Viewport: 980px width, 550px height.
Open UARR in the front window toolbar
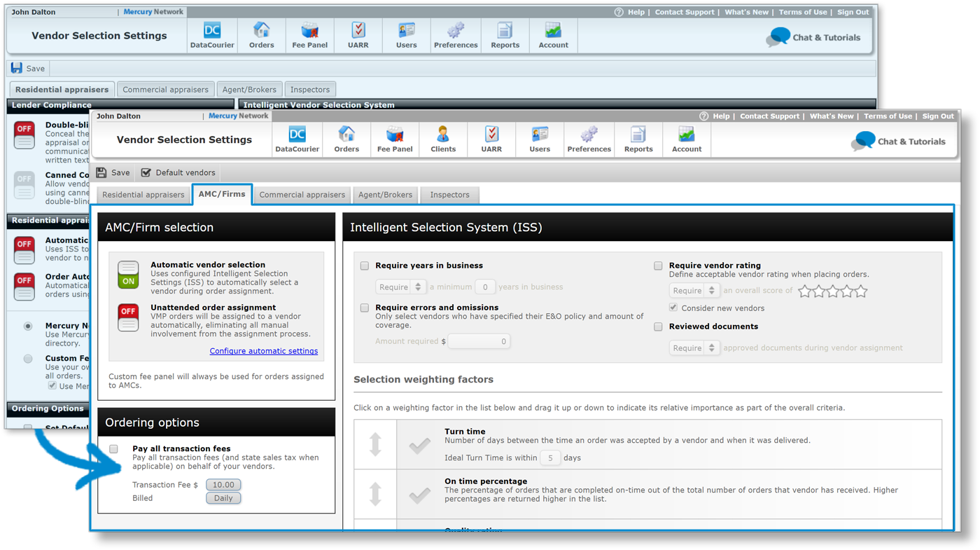click(491, 139)
